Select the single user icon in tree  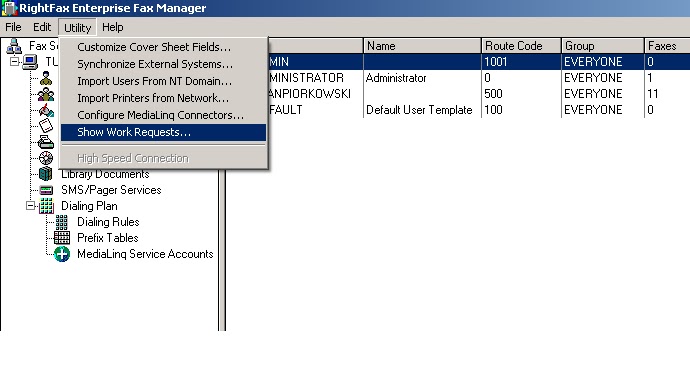click(46, 78)
